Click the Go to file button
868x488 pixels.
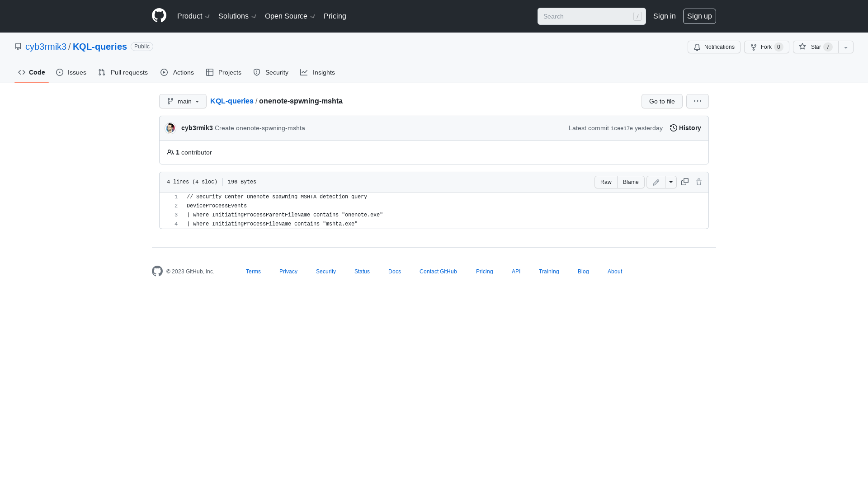coord(662,101)
